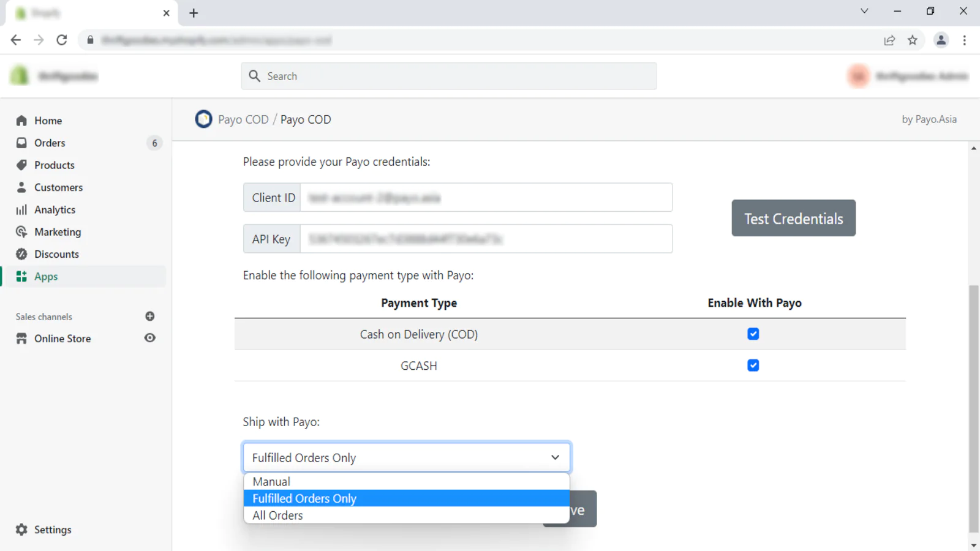The width and height of the screenshot is (980, 551).
Task: Click the Home icon in sidebar
Action: (x=21, y=121)
